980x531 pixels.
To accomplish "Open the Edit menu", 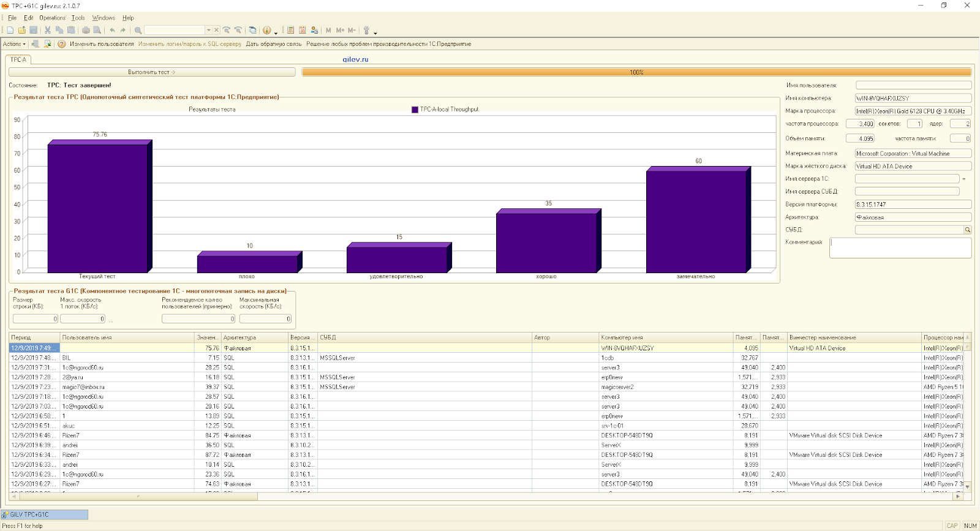I will 29,18.
